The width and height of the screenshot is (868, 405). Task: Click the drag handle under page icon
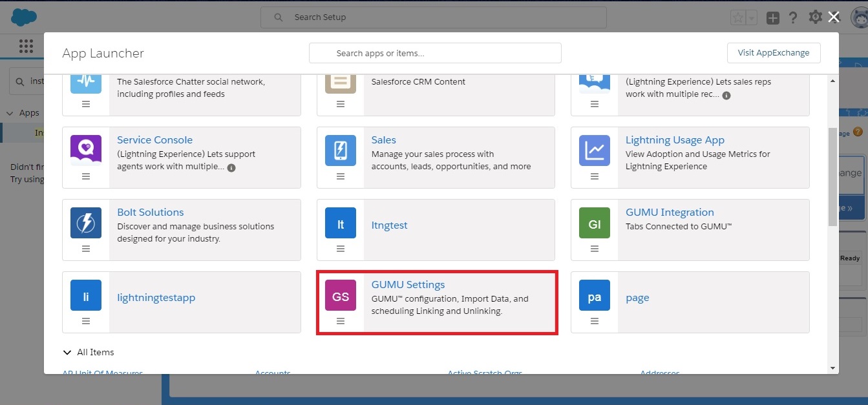(x=595, y=321)
